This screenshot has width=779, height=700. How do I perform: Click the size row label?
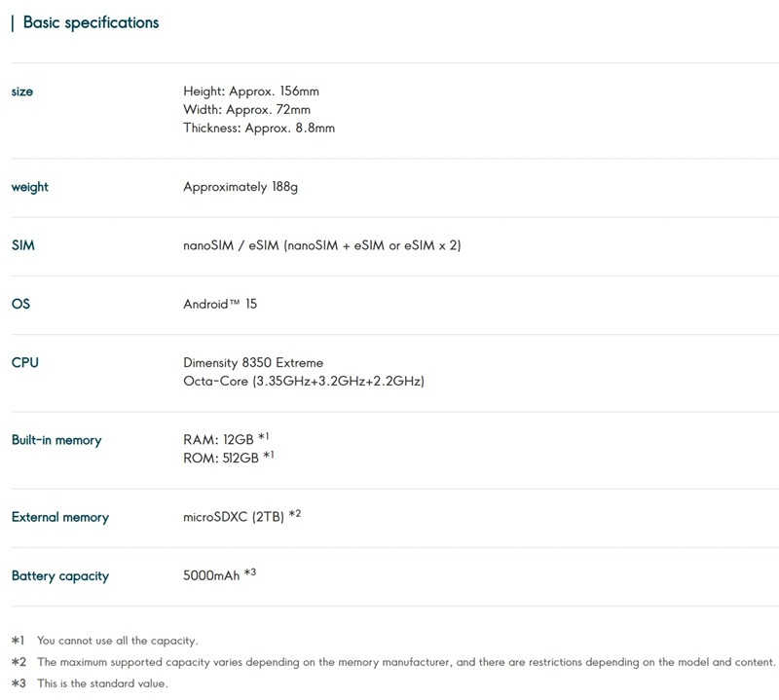(x=22, y=92)
